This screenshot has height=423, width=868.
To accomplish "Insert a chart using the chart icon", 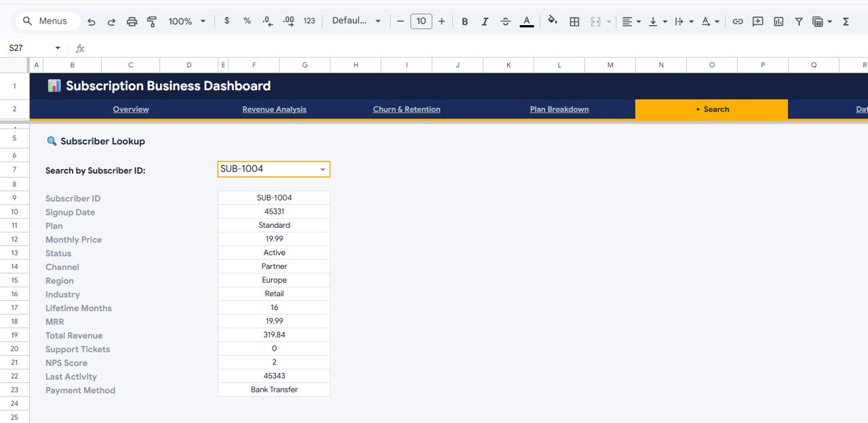I will [x=778, y=21].
